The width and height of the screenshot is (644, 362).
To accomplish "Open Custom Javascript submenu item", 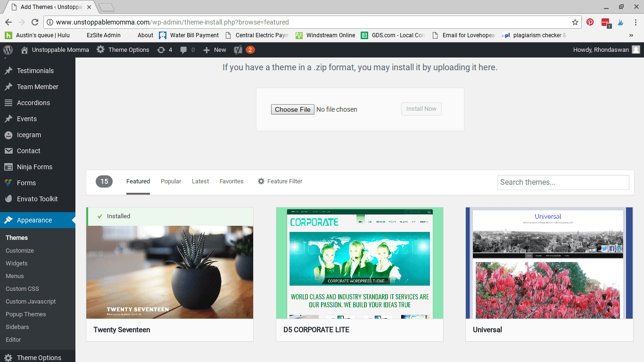I will coord(31,302).
